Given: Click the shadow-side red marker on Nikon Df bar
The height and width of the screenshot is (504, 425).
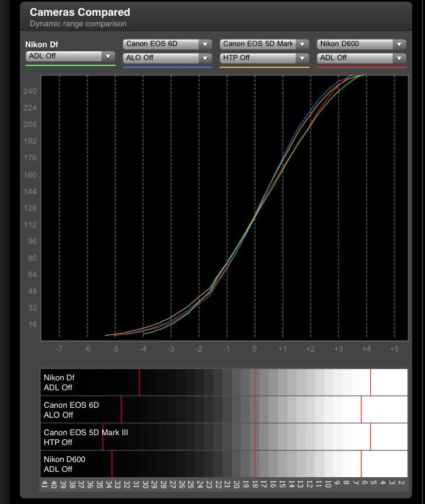Looking at the screenshot, I should point(140,382).
